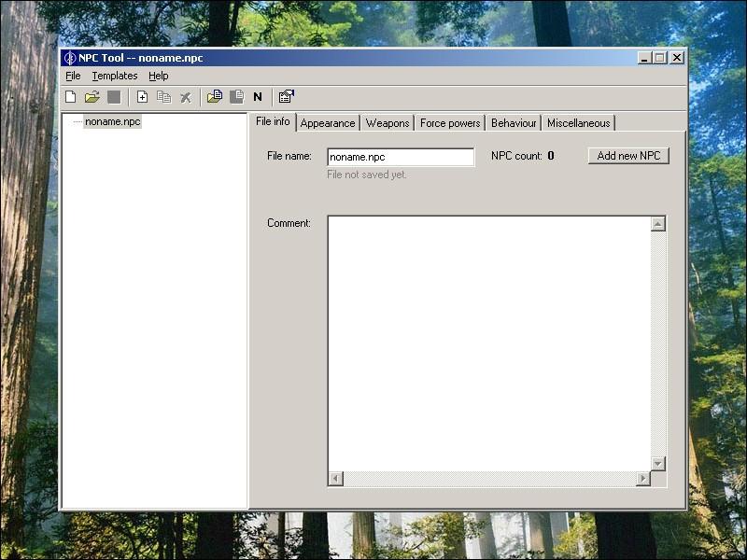Click the New file toolbar icon
747x560 pixels.
pyautogui.click(x=71, y=97)
